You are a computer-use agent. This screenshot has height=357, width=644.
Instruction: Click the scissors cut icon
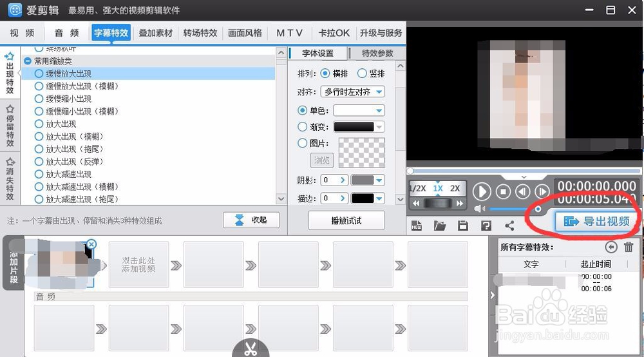tap(251, 349)
